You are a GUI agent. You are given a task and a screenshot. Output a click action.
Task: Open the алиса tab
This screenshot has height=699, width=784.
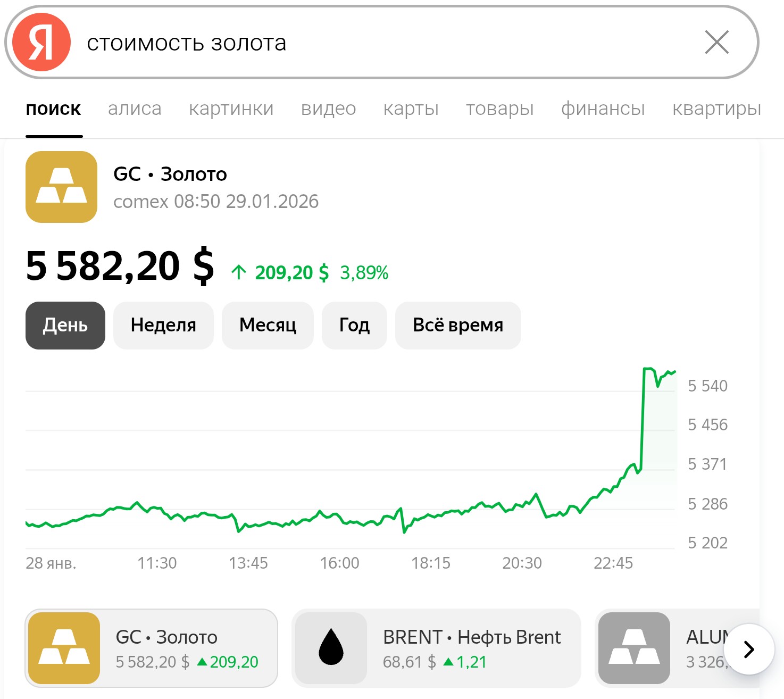coord(135,109)
